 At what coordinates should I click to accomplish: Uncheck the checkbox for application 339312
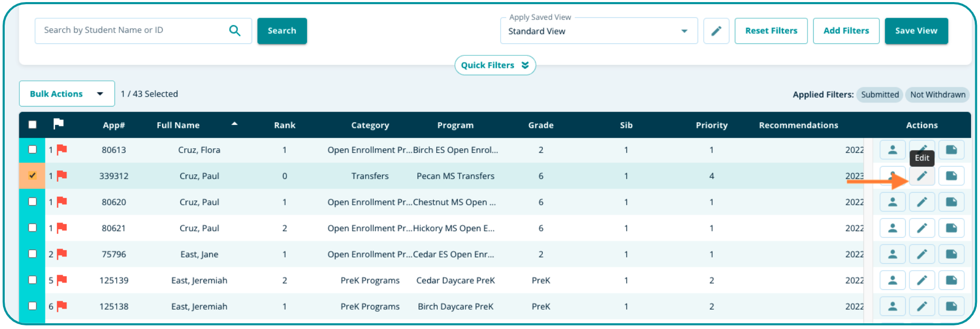coord(32,176)
